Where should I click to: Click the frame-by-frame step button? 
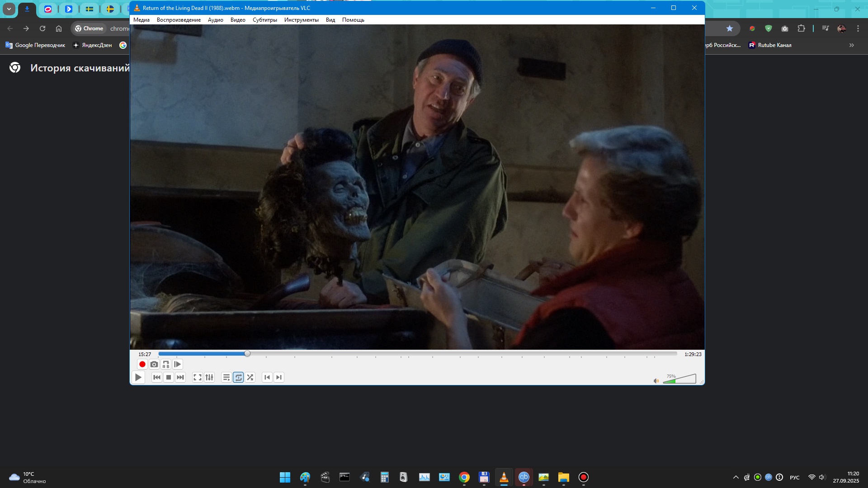(178, 364)
